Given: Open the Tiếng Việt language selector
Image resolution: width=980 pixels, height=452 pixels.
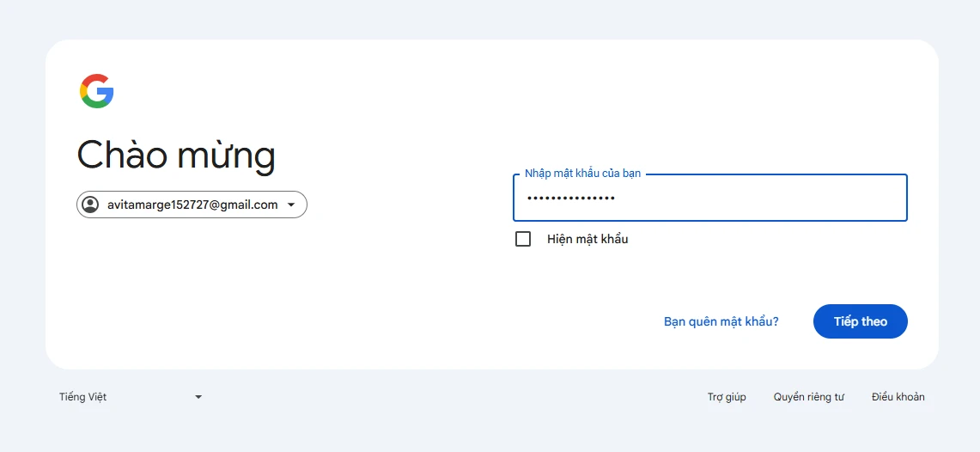Looking at the screenshot, I should coord(83,397).
